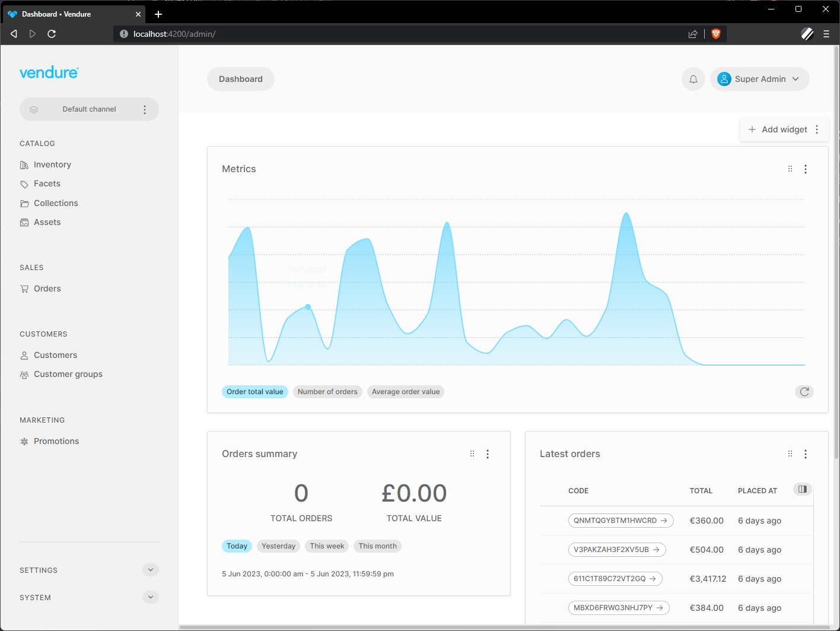
Task: Open Add widget three-dot options
Action: click(817, 129)
